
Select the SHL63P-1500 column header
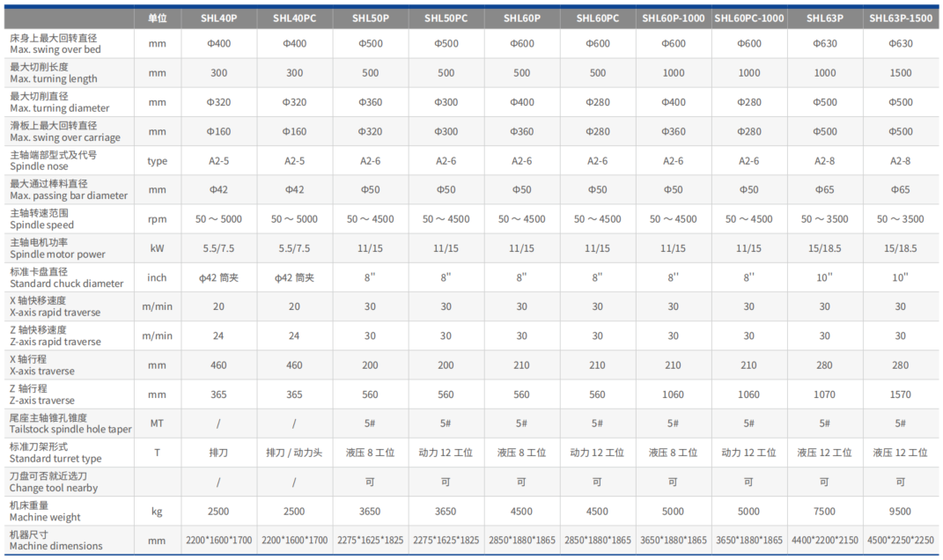(x=900, y=18)
